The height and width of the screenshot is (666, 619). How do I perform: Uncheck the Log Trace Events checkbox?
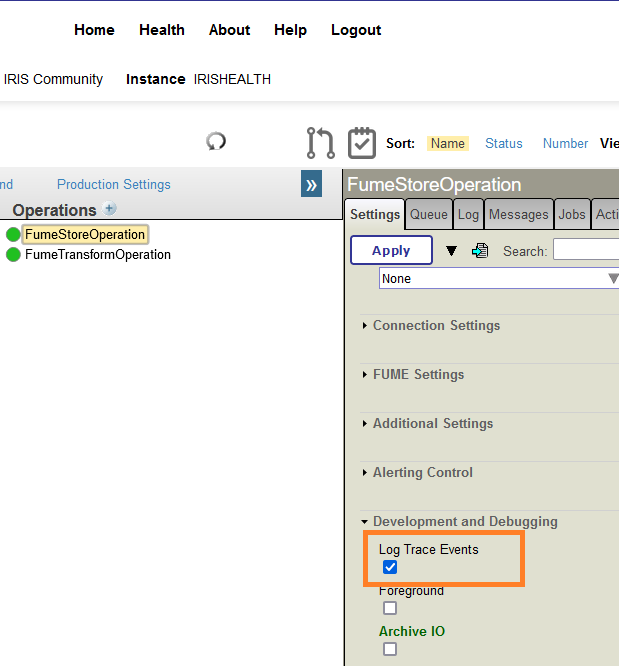(x=390, y=567)
